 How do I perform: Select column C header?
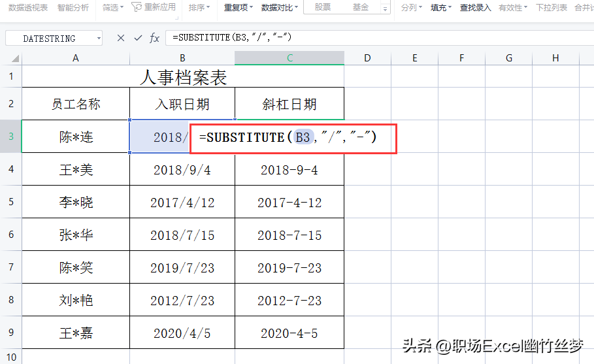tap(289, 58)
